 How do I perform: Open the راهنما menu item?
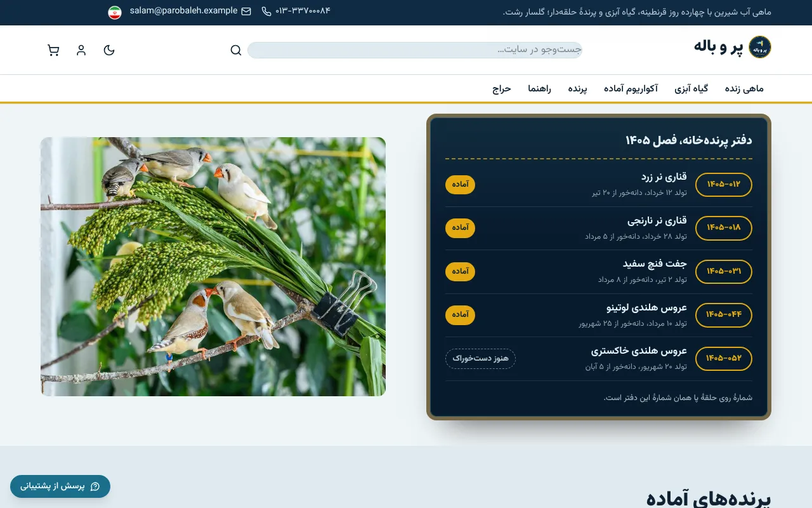click(x=539, y=89)
